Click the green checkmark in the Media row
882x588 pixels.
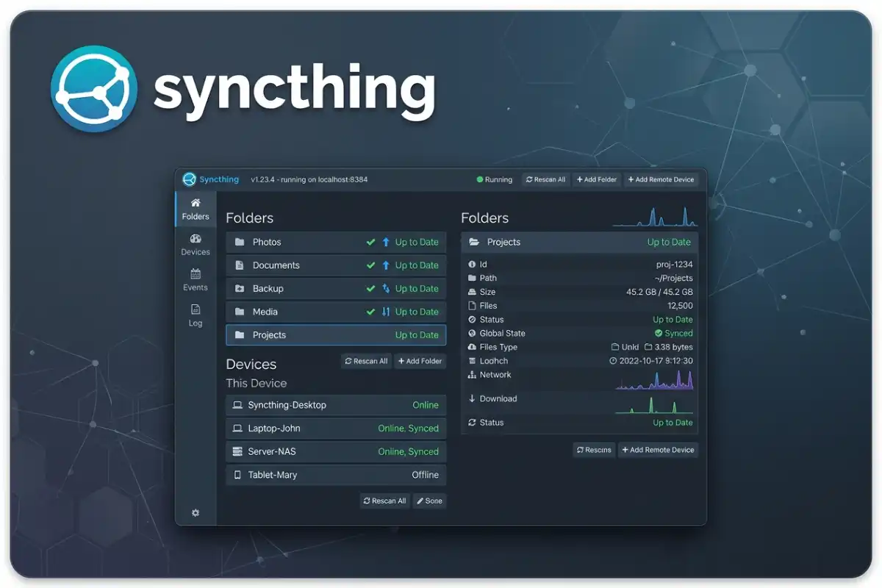point(371,312)
